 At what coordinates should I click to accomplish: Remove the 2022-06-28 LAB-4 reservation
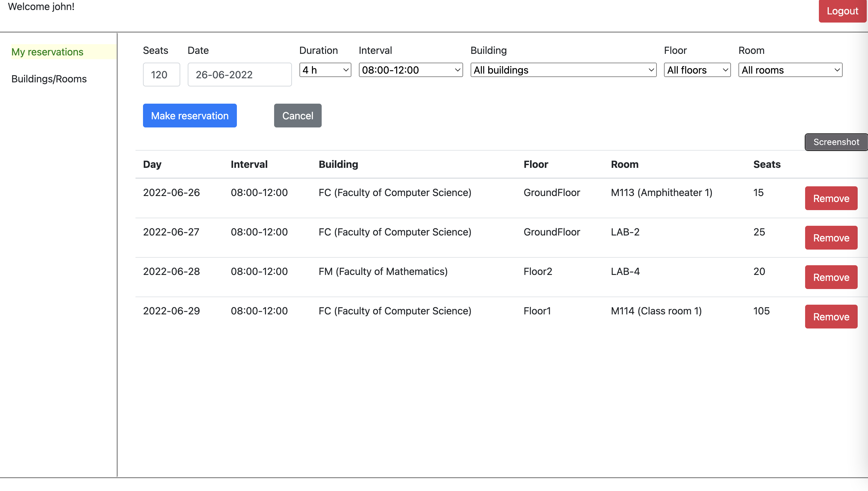pyautogui.click(x=831, y=277)
